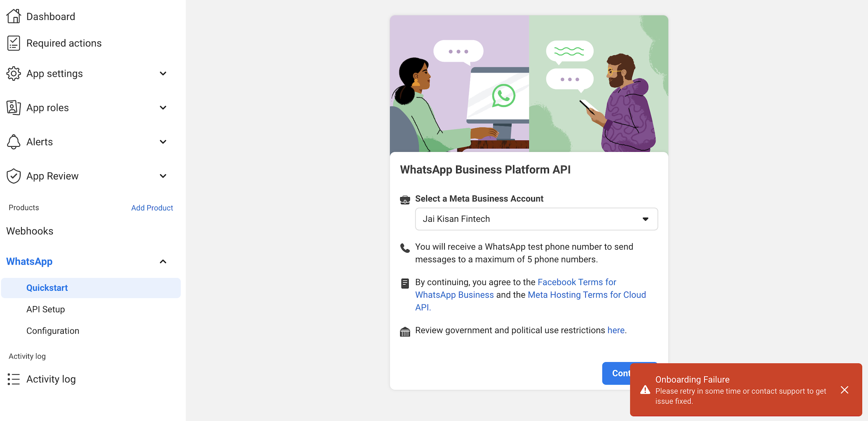Click the 'Onboarding Failure' alert title
The height and width of the screenshot is (421, 868).
click(692, 379)
